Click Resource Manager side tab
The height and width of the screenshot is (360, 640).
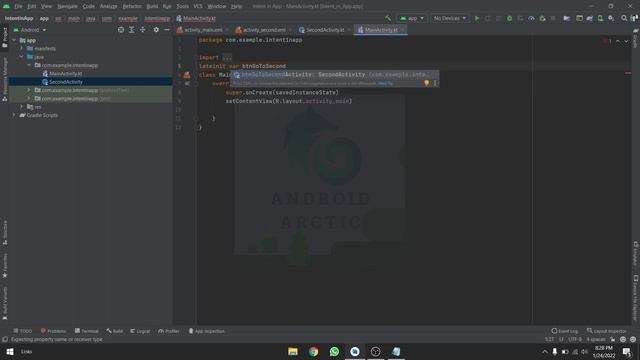(4, 79)
